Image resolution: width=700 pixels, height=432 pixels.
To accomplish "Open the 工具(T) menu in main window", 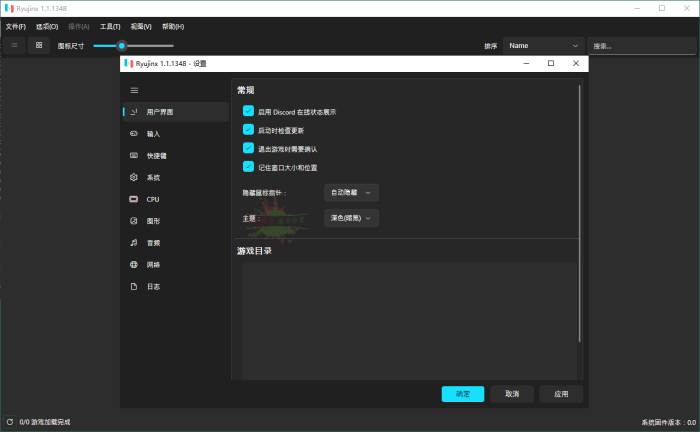I will pos(110,27).
